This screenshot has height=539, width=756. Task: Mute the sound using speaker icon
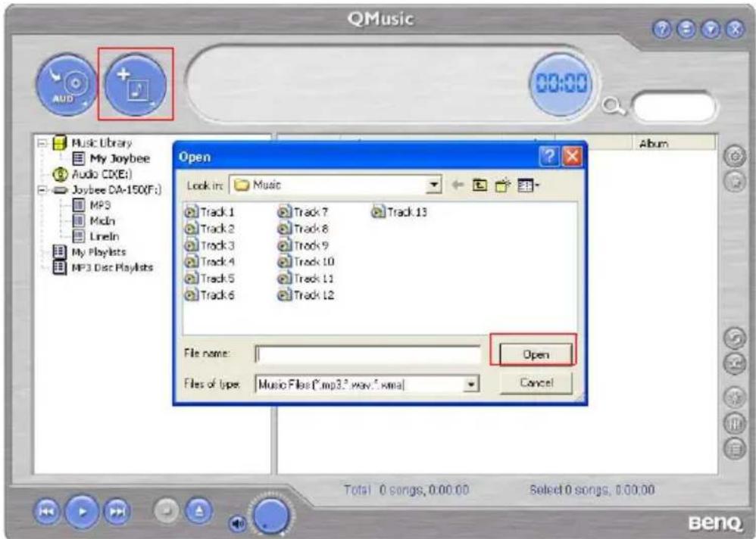coord(237,522)
